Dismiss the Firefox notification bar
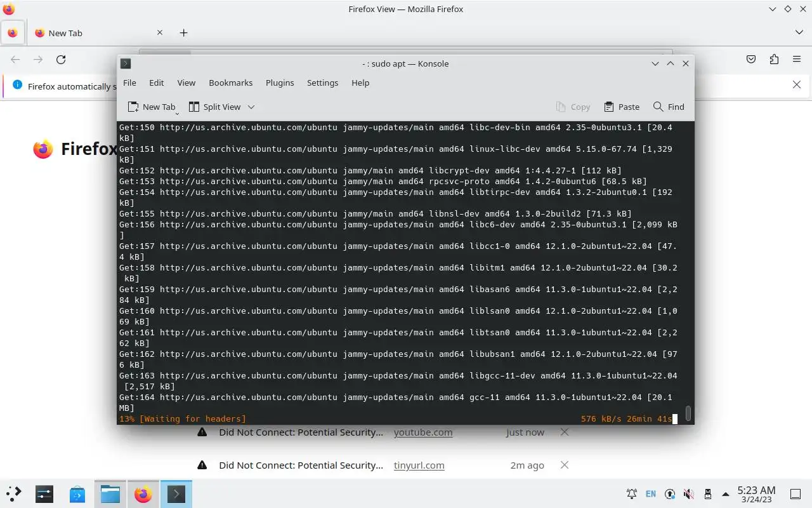This screenshot has width=812, height=508. point(797,84)
